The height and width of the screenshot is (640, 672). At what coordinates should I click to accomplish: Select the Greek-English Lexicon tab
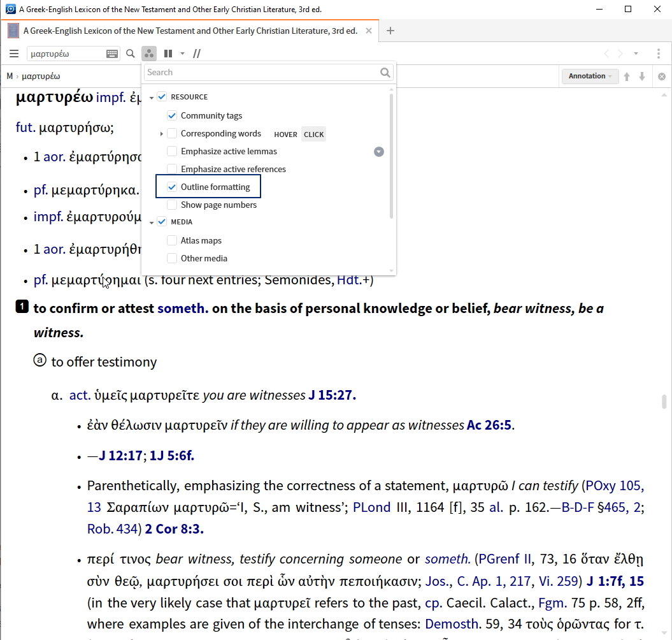190,31
